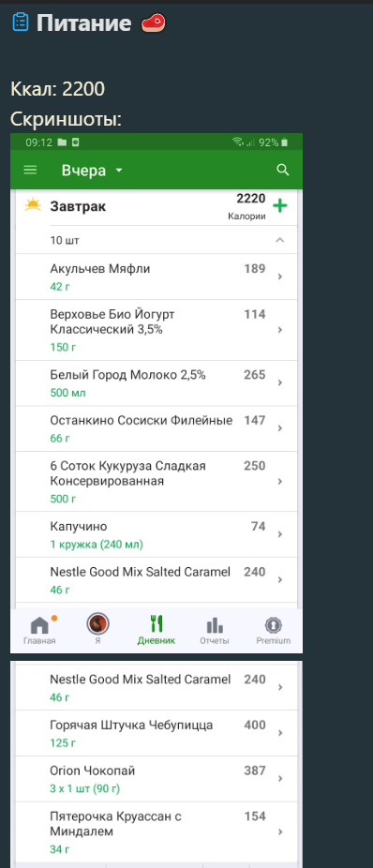Select Пятерочка Круассан с Миндалем item
This screenshot has width=373, height=868.
[157, 832]
